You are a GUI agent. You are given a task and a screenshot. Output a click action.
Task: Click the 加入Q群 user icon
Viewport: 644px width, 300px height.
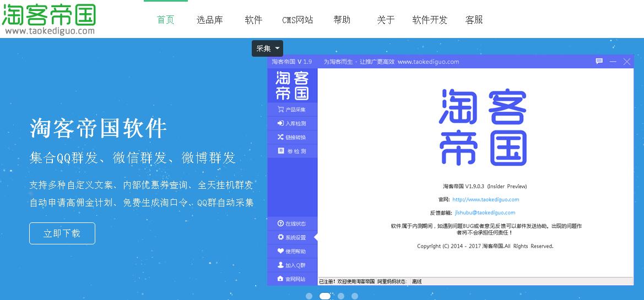[281, 265]
